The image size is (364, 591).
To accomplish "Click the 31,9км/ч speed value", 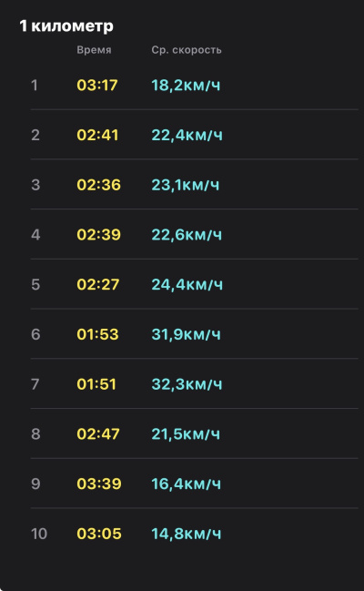I will pos(187,335).
